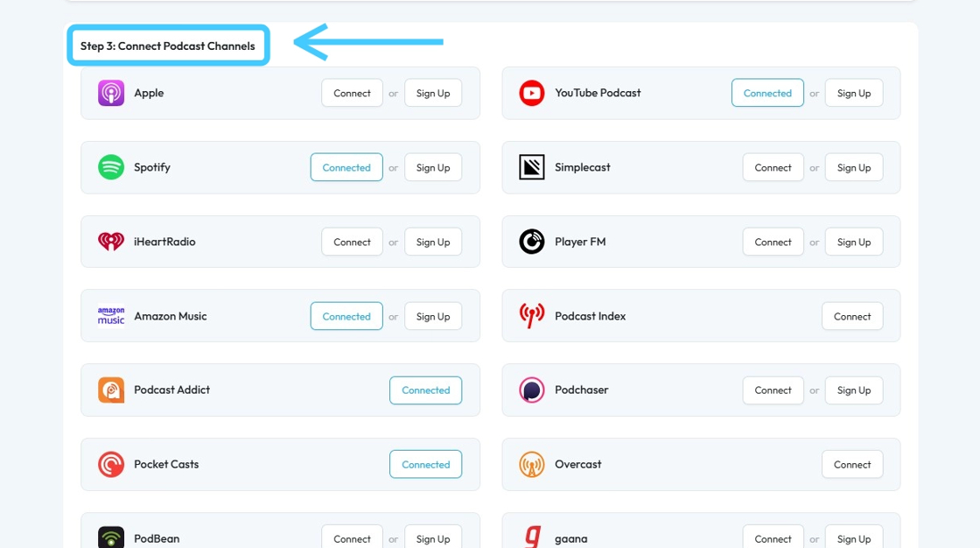
Task: Click the Apple Podcasts icon
Action: point(110,93)
